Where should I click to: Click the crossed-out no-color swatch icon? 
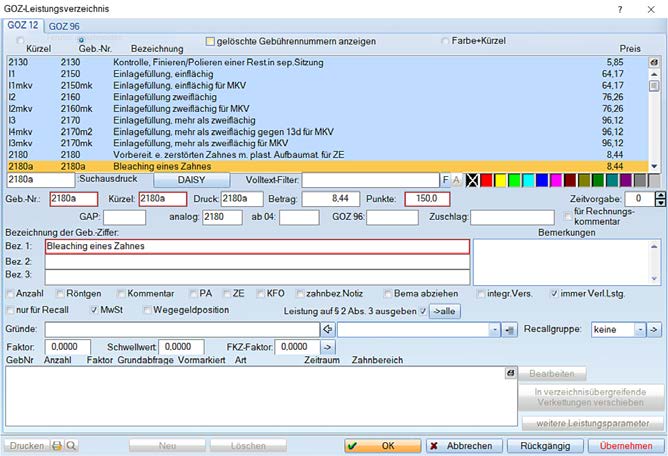point(471,180)
